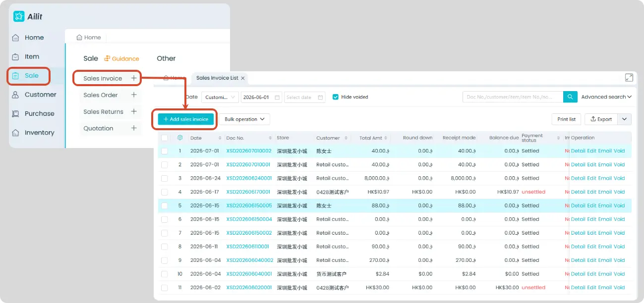Open document XSD202606170001 link
Image resolution: width=644 pixels, height=303 pixels.
tap(248, 192)
